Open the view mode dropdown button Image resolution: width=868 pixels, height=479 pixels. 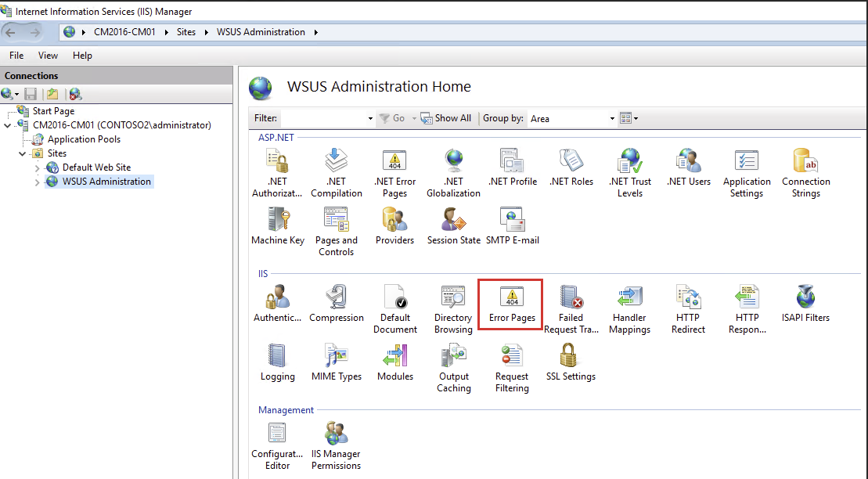pyautogui.click(x=628, y=118)
